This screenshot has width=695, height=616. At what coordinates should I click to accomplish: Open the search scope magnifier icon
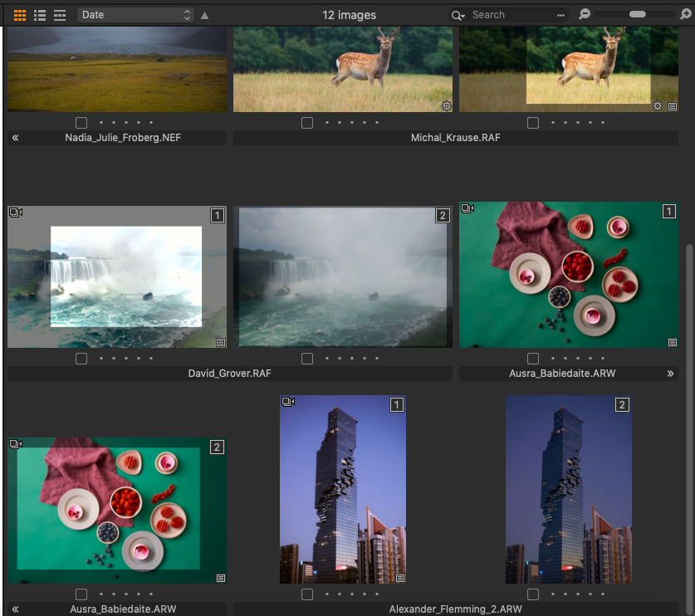pos(457,14)
